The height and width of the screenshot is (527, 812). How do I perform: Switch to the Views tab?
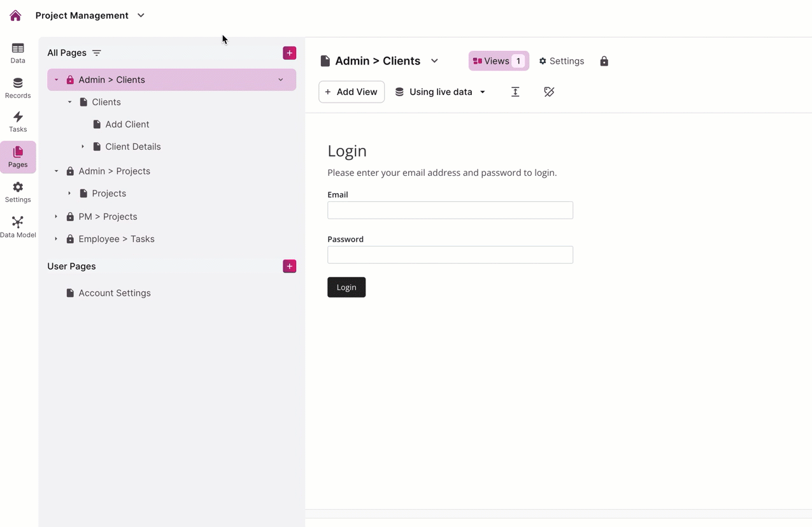pos(498,61)
